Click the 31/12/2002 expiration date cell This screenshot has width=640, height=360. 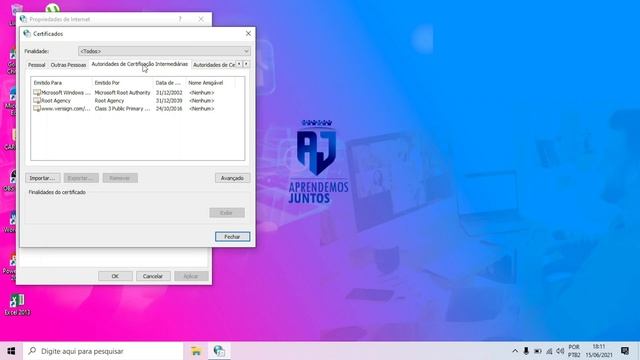(x=169, y=93)
